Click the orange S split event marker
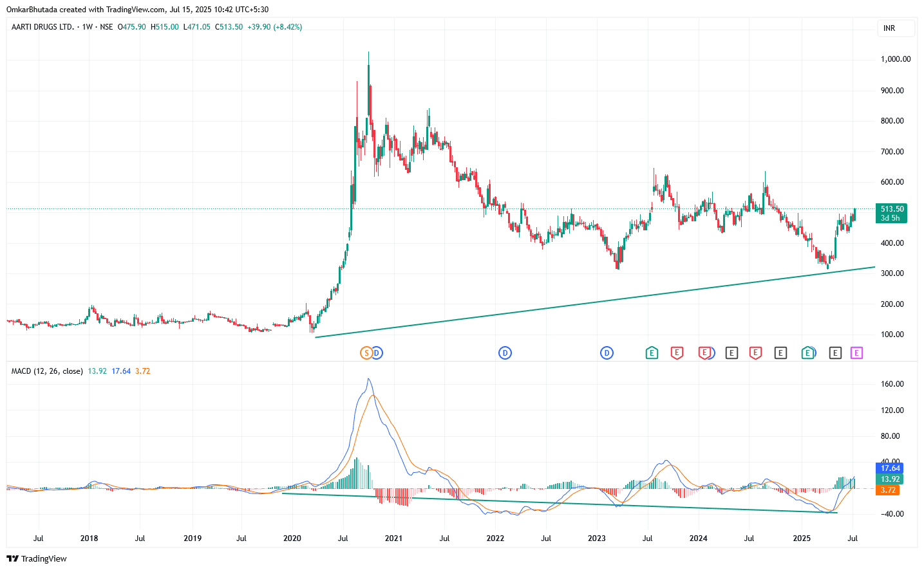The image size is (924, 570). click(366, 353)
